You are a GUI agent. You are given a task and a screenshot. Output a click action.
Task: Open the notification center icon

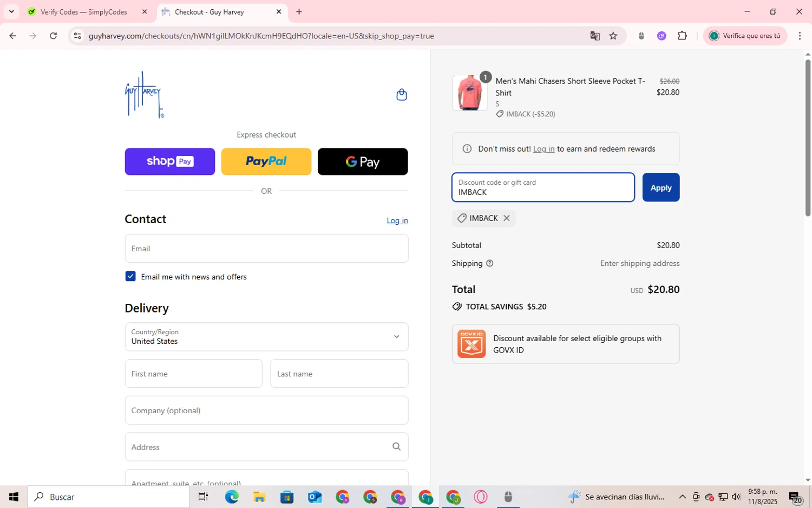click(x=795, y=497)
